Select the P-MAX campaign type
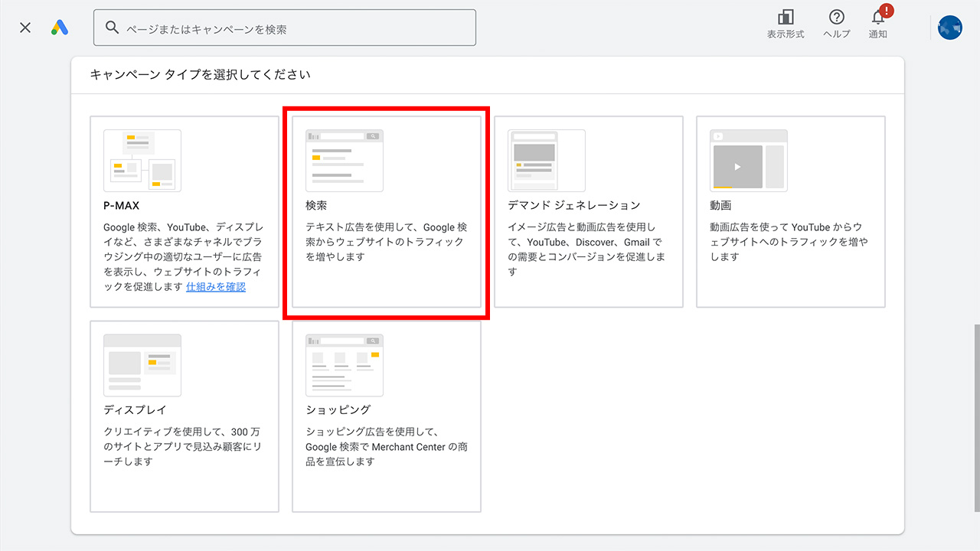The image size is (980, 551). (x=184, y=212)
